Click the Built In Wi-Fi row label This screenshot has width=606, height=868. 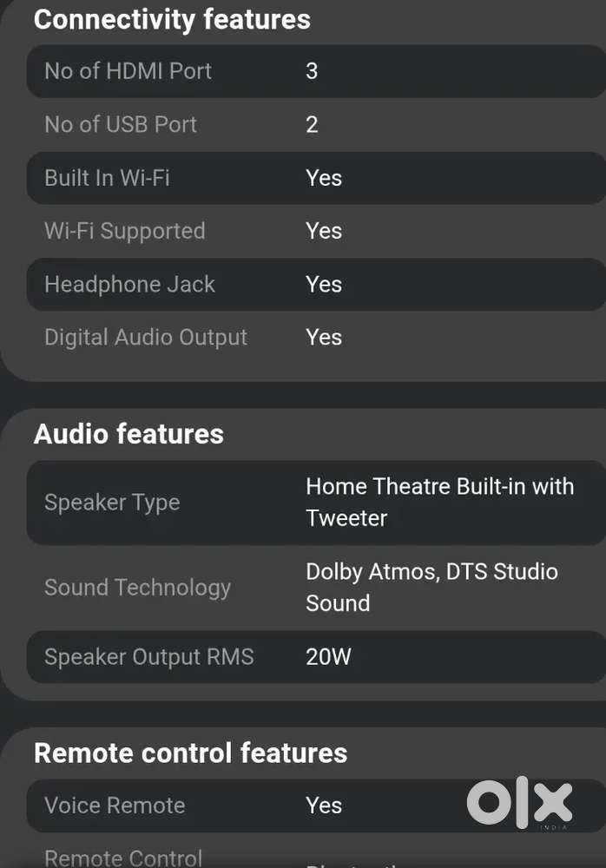pyautogui.click(x=107, y=178)
